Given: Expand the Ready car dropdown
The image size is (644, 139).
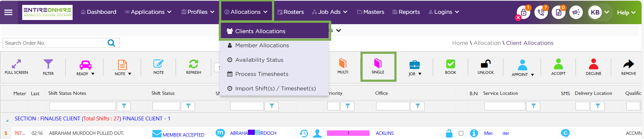Looking at the screenshot, I should click(x=85, y=67).
